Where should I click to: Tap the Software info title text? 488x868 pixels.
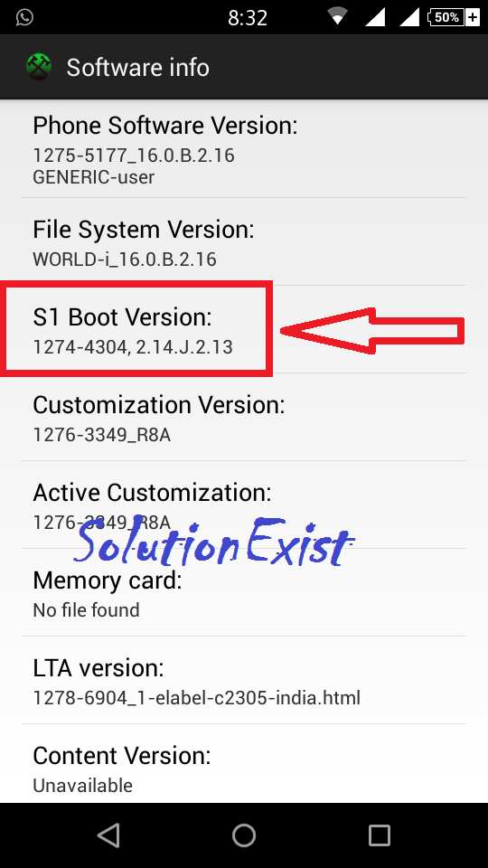(x=137, y=68)
